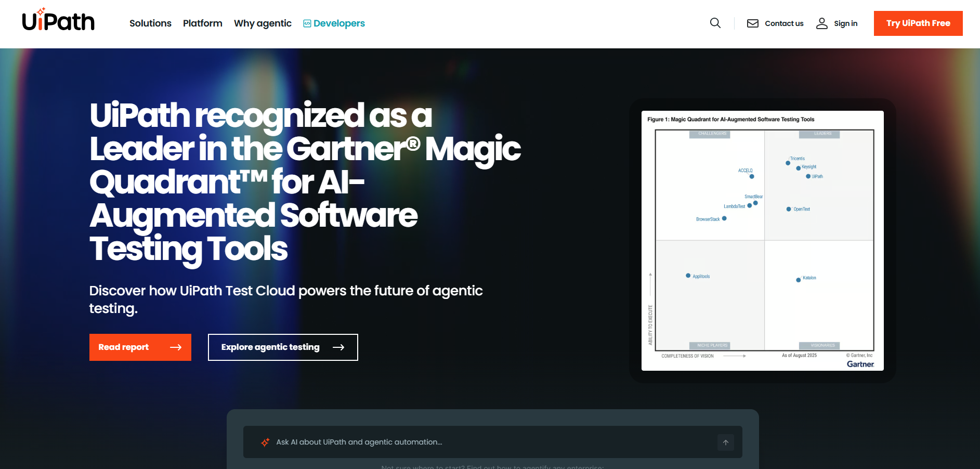Click the sparkle icon in AI prompt
Screen dimensions: 980x469
point(265,442)
